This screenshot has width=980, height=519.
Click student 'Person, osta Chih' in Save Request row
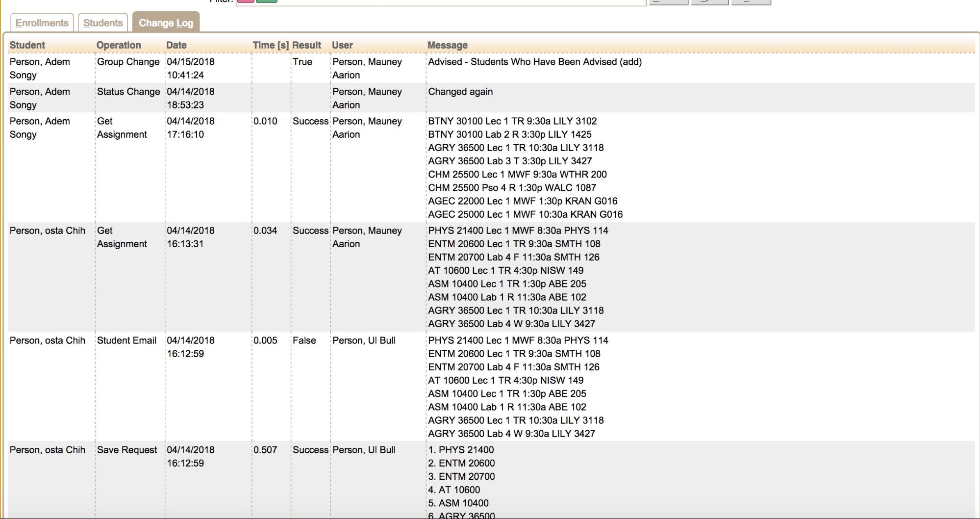tap(48, 450)
